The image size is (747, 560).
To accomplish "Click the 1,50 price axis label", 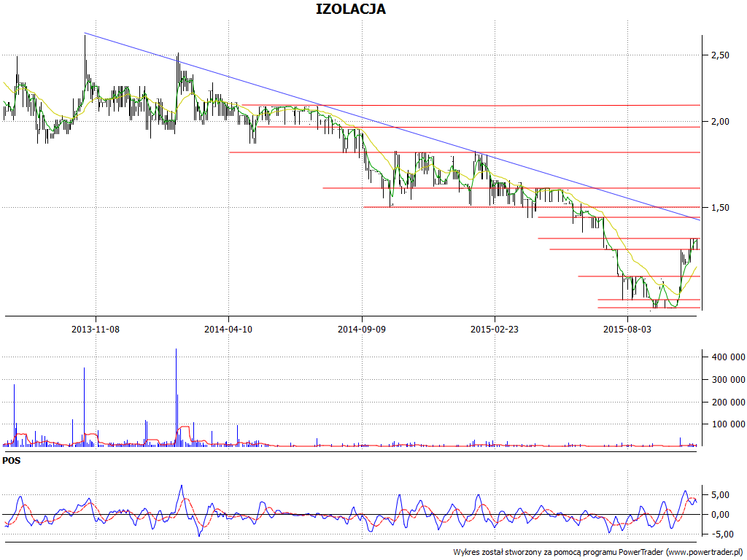I will 720,208.
